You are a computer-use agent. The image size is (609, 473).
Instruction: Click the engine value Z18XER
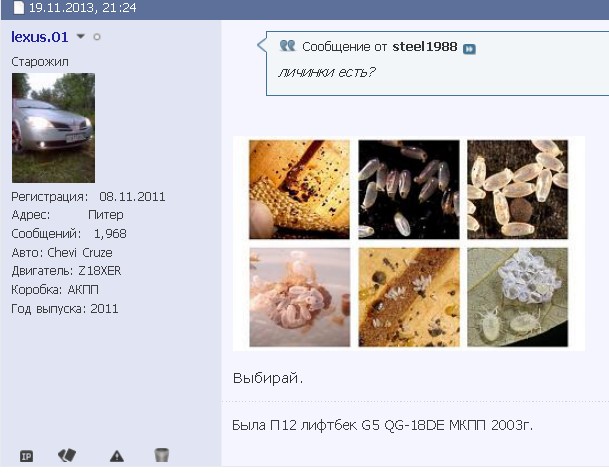pos(100,271)
